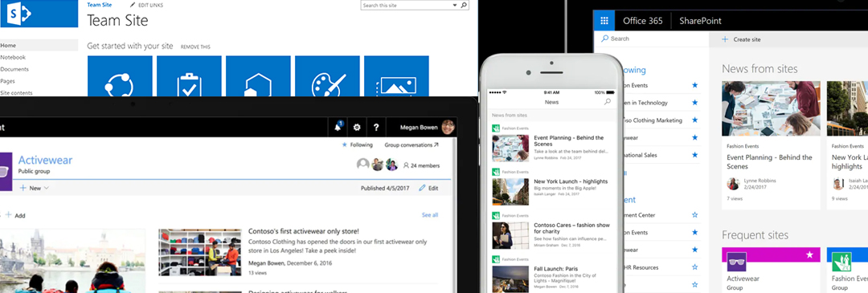Unfollow the site ending in Technology
This screenshot has width=868, height=293.
(694, 102)
